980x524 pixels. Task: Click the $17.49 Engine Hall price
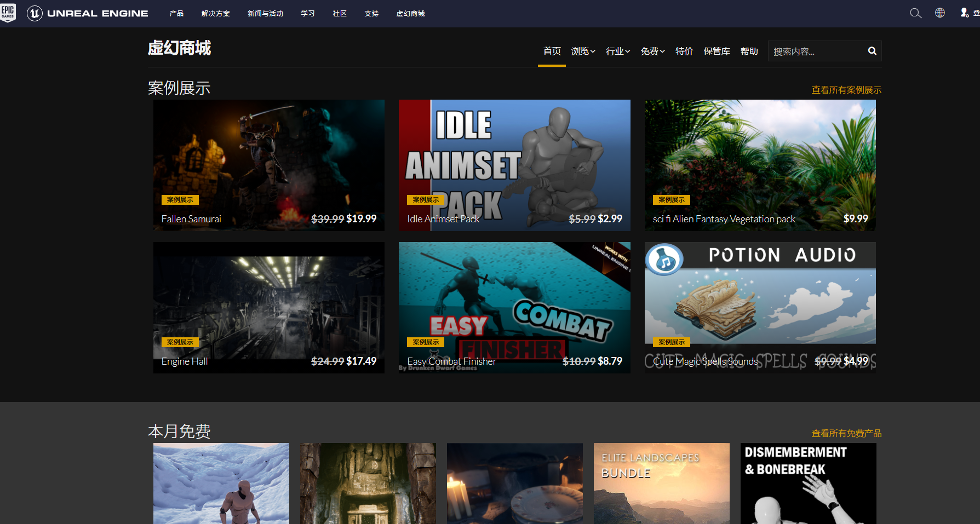point(362,361)
